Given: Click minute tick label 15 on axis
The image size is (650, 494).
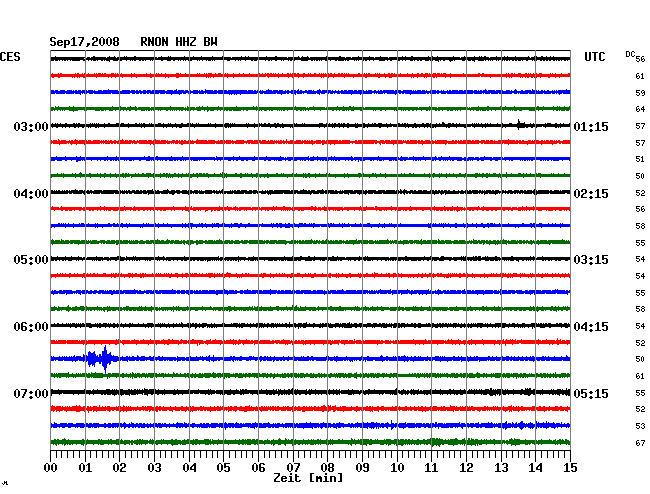Looking at the screenshot, I should 570,468.
